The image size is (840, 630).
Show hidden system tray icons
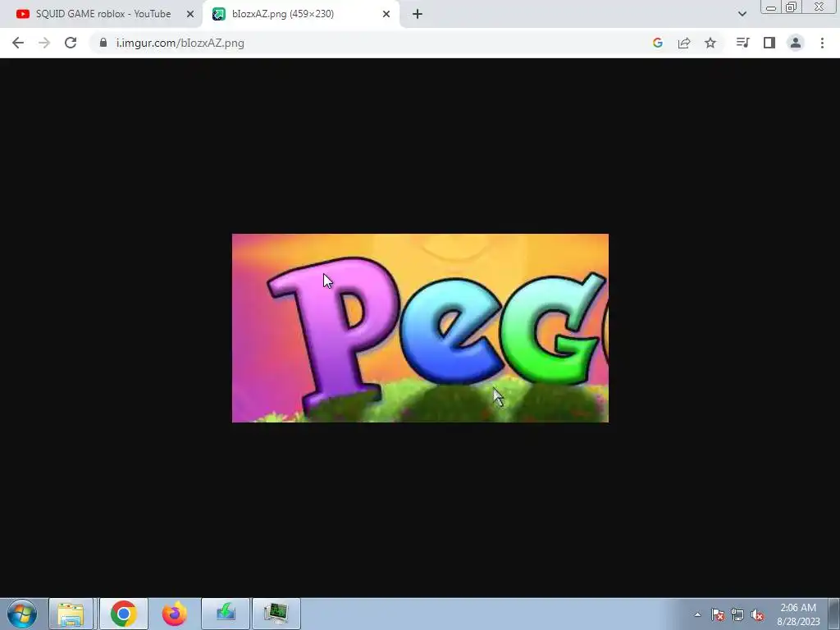(697, 614)
